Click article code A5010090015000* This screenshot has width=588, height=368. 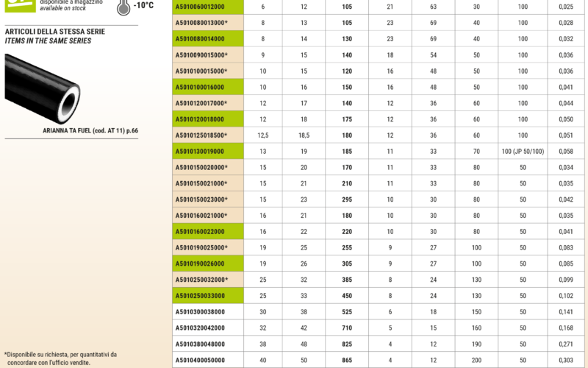pos(201,55)
